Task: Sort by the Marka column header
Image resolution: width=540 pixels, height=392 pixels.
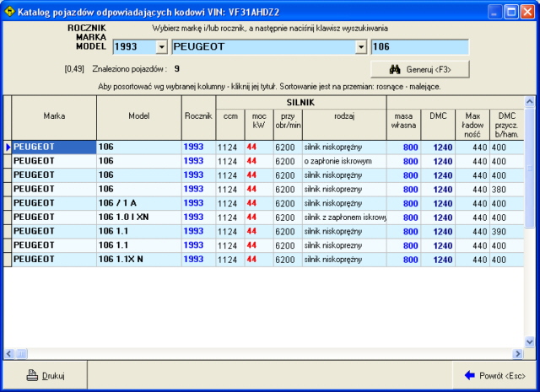Action: pyautogui.click(x=54, y=116)
